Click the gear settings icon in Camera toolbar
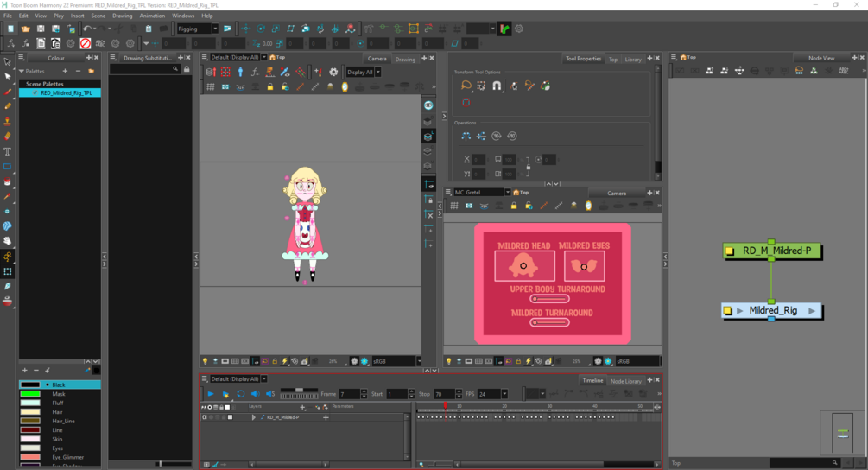This screenshot has height=470, width=868. pos(333,72)
